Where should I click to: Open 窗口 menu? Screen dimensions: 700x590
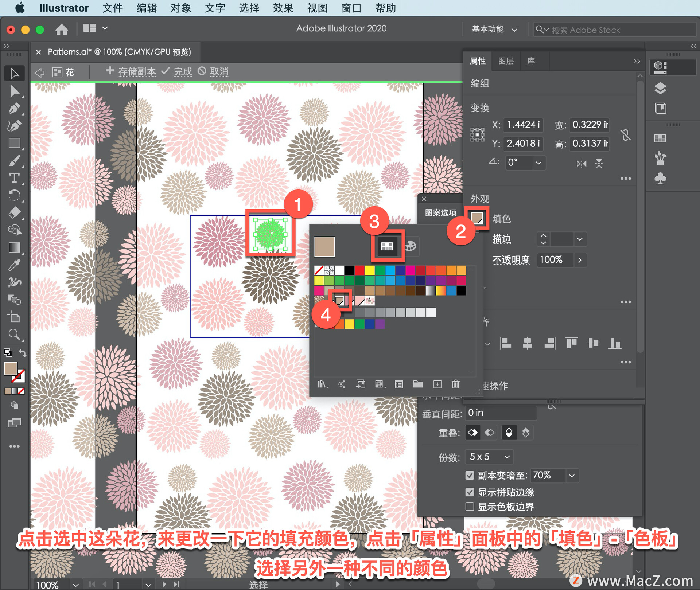pos(351,8)
